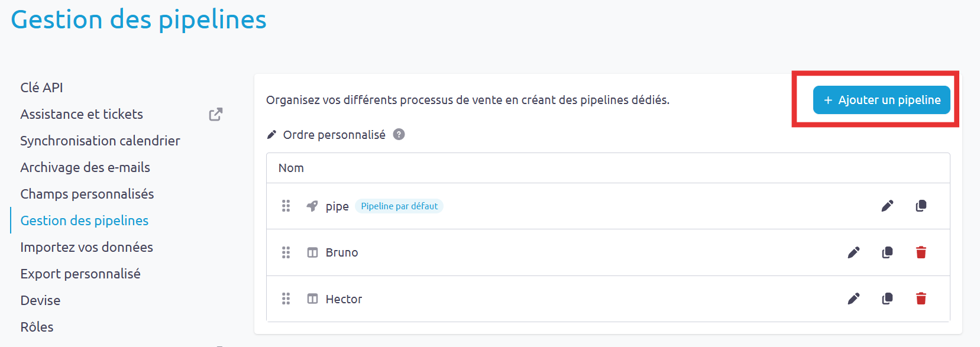The image size is (980, 347).
Task: Duplicate the pipe pipeline
Action: pos(921,206)
